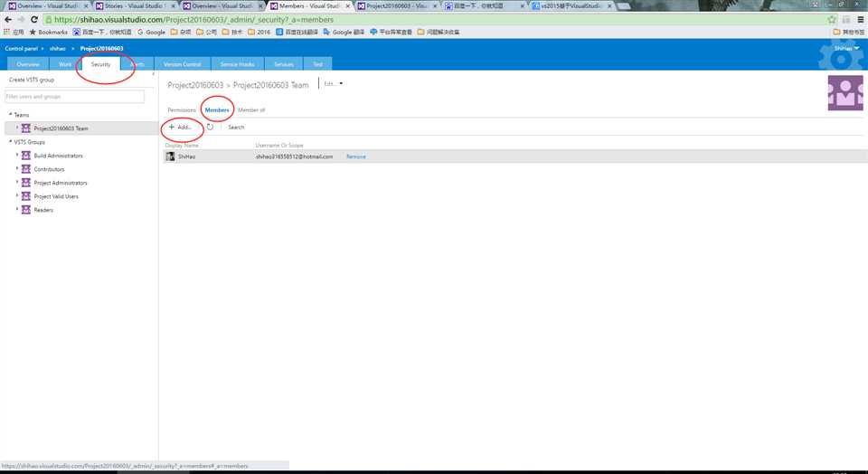Click the browser forward arrow
This screenshot has height=474, width=868.
pos(21,19)
